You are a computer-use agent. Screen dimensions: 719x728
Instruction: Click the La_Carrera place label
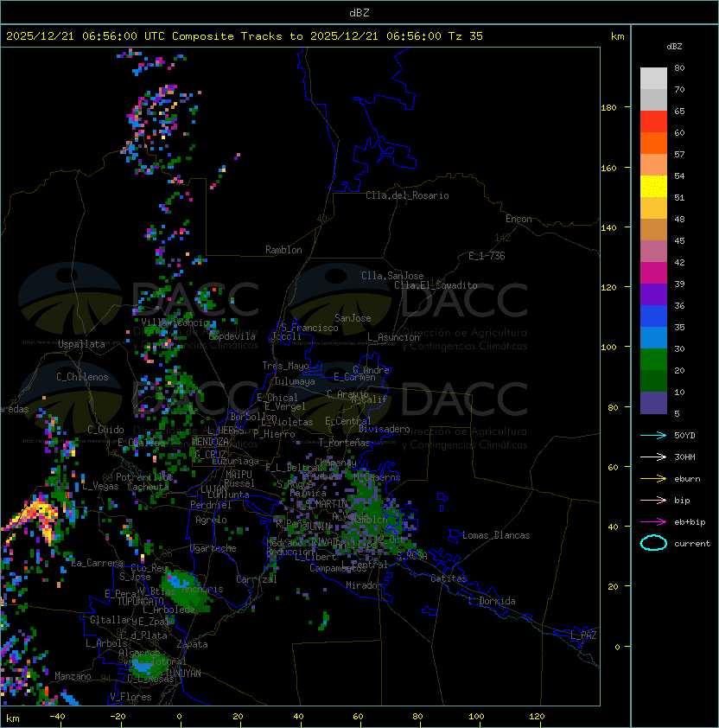tap(97, 563)
